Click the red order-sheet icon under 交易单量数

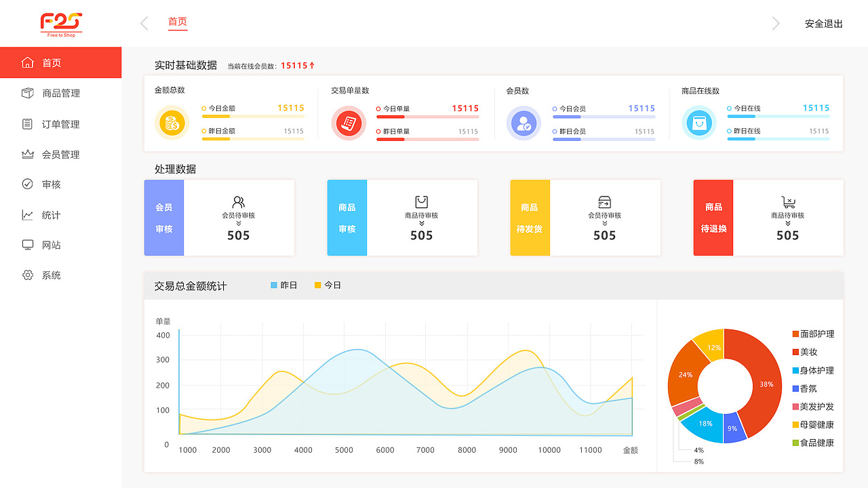coord(349,123)
